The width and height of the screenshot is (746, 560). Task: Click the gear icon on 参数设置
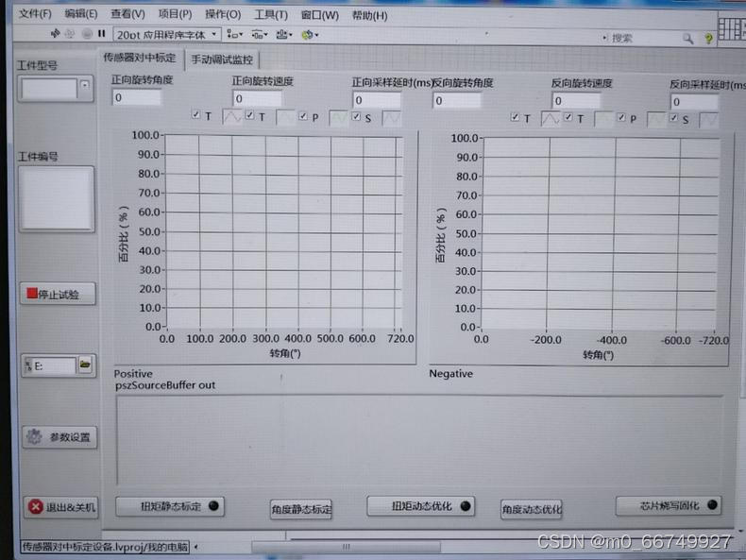(34, 436)
